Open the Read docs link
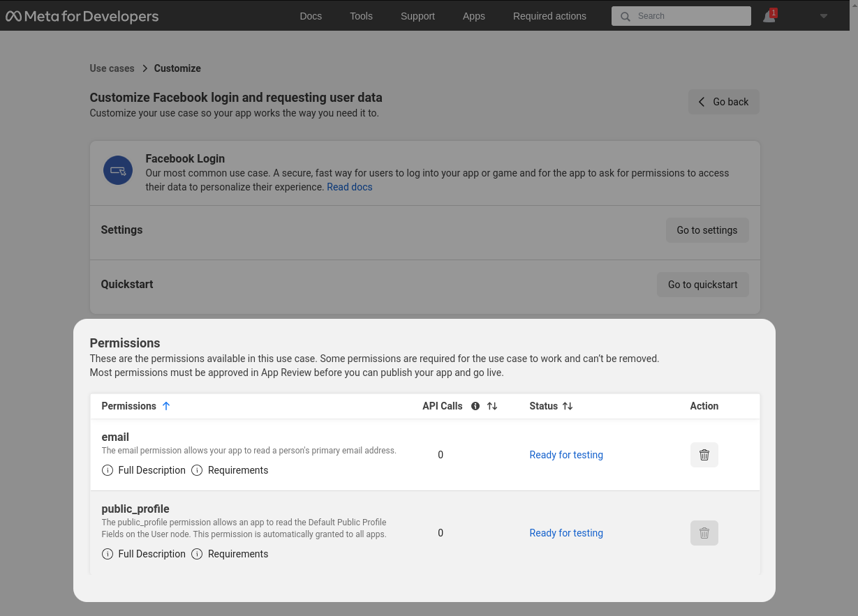Image resolution: width=858 pixels, height=616 pixels. (x=349, y=187)
